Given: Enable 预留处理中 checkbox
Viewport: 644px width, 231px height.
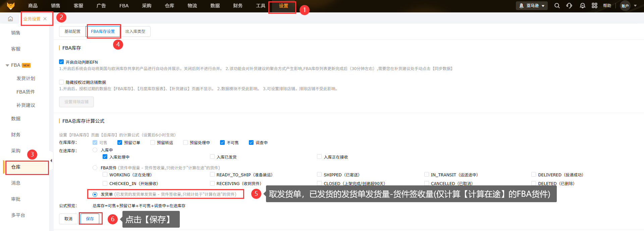Looking at the screenshot, I should click(x=185, y=142).
